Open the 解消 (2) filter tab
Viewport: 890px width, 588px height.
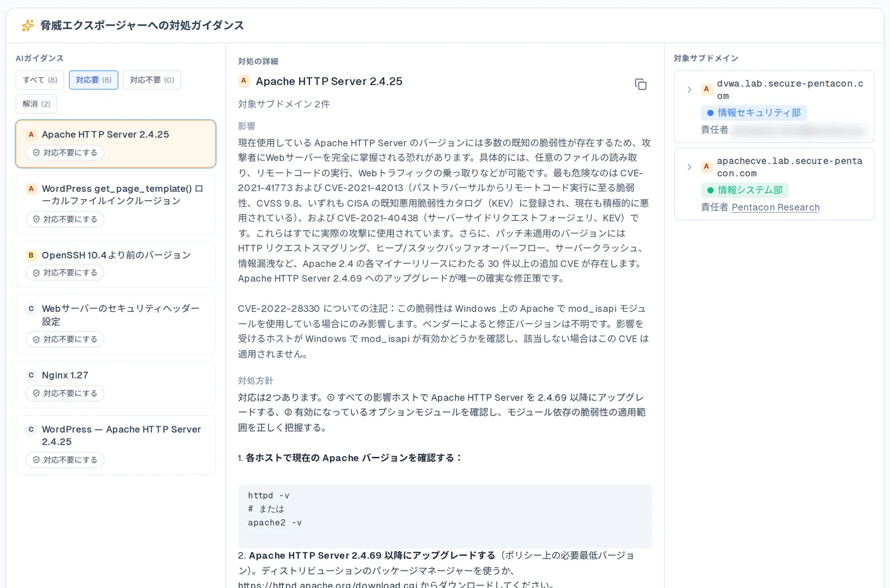coord(36,104)
